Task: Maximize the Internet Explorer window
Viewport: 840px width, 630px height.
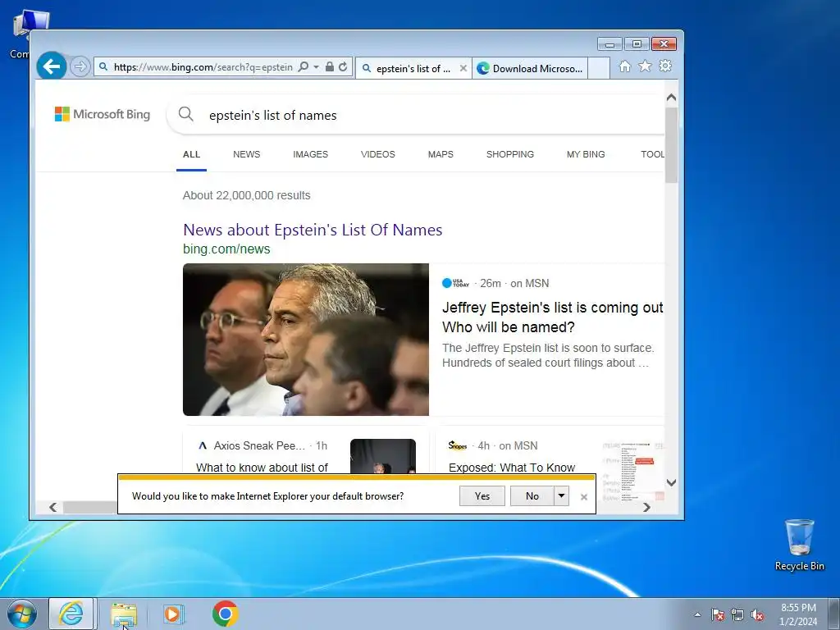Action: [637, 44]
